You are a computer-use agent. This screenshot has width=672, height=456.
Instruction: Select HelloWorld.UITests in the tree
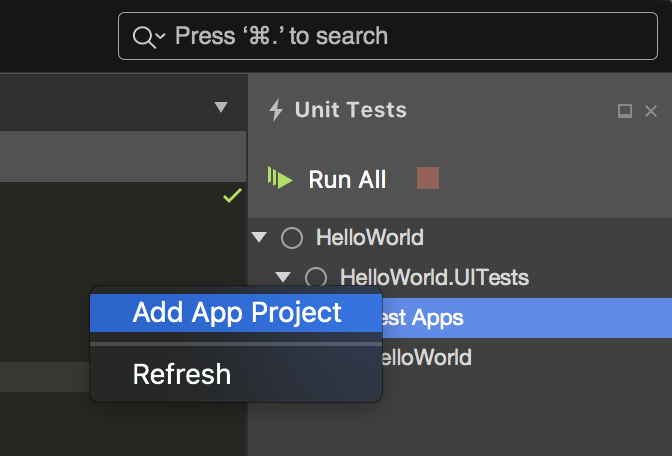434,277
